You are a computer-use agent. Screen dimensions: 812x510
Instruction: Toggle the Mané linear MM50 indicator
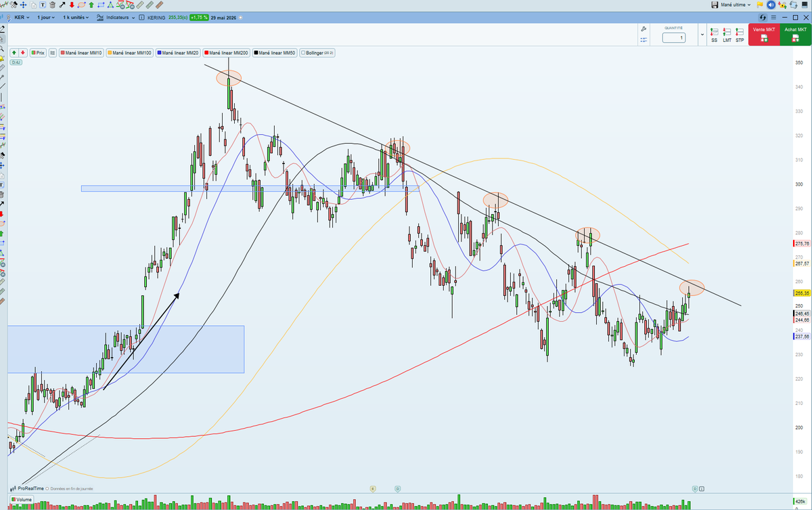(x=276, y=53)
